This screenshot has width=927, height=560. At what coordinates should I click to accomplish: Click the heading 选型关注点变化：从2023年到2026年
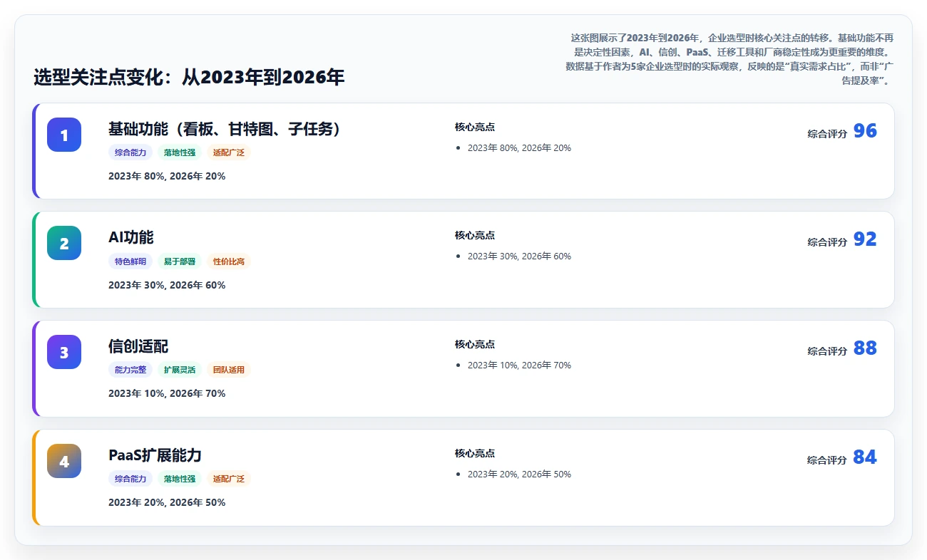(189, 77)
